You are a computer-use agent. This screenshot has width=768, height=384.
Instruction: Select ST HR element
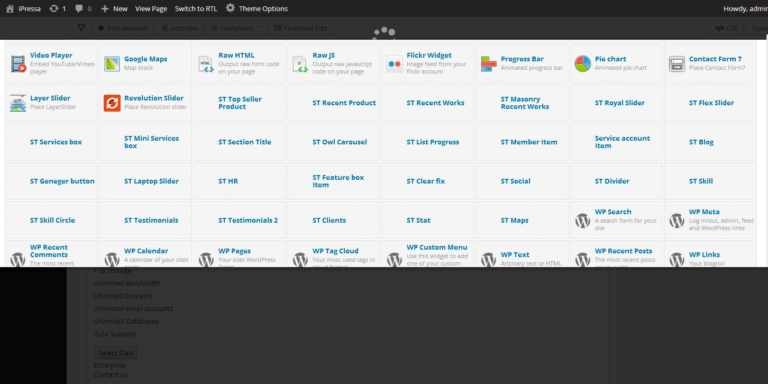[240, 181]
